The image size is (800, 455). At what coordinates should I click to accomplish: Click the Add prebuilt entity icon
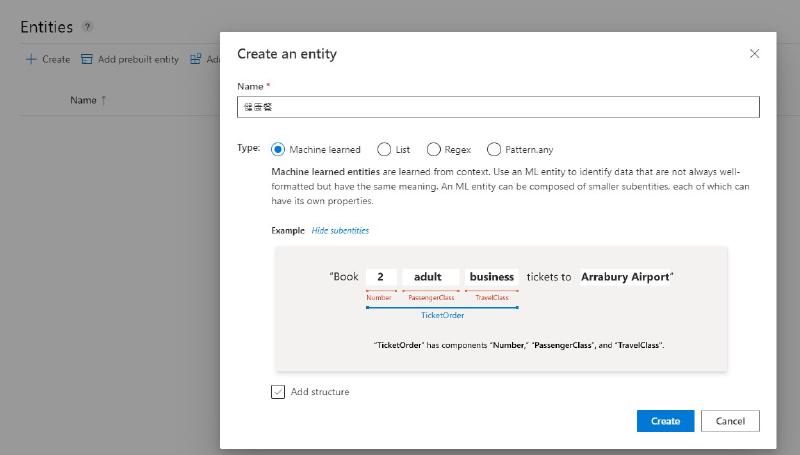click(87, 59)
